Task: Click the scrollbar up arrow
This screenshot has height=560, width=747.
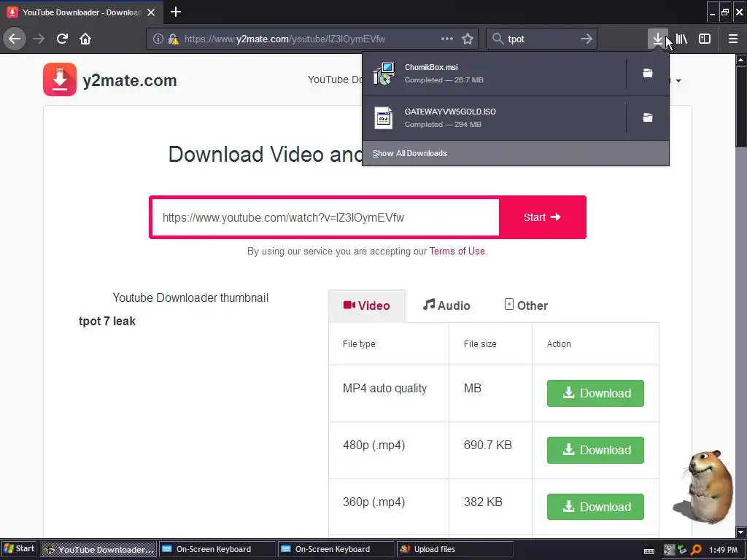Action: [x=741, y=60]
